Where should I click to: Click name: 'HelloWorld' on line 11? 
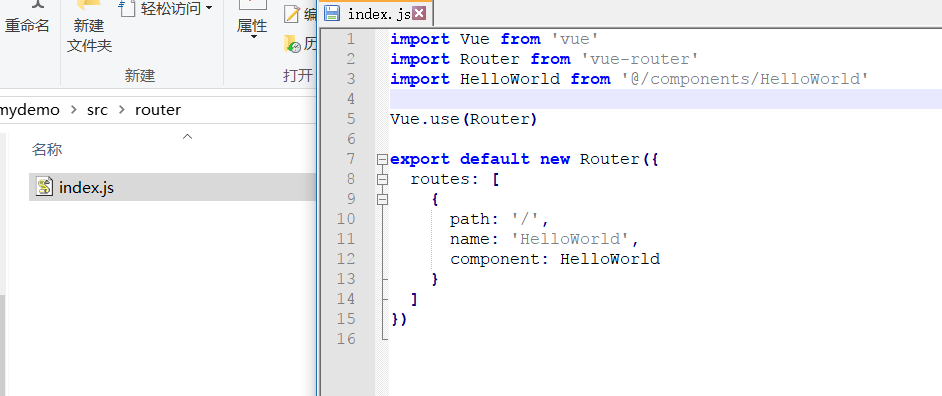(545, 239)
